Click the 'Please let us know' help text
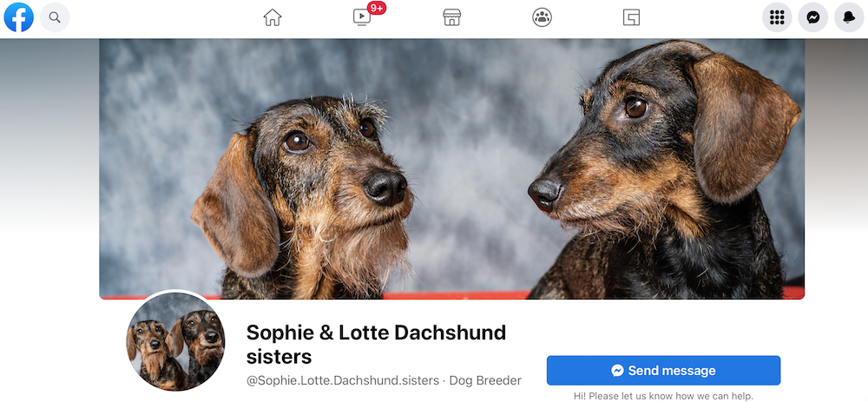 (x=663, y=396)
